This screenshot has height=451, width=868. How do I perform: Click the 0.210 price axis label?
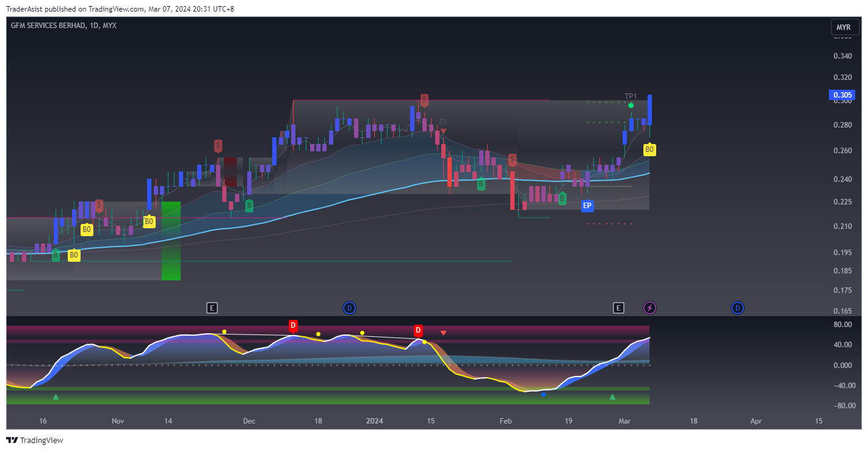(842, 226)
